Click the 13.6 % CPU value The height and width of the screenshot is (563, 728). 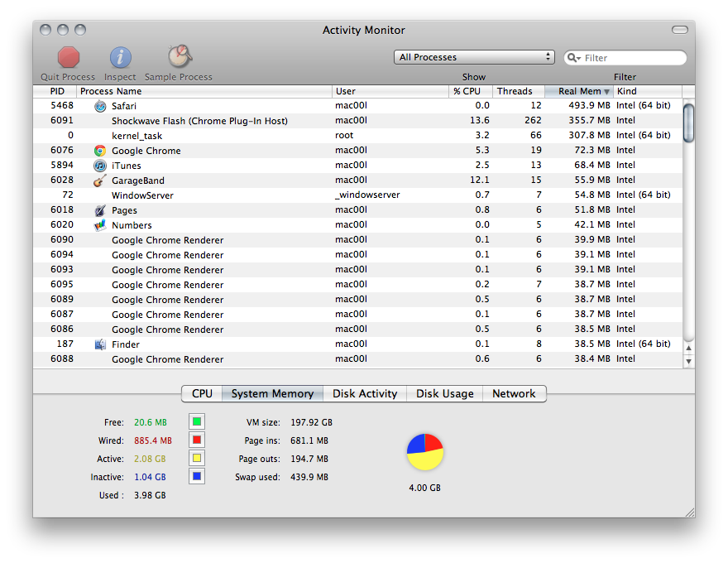click(x=480, y=120)
